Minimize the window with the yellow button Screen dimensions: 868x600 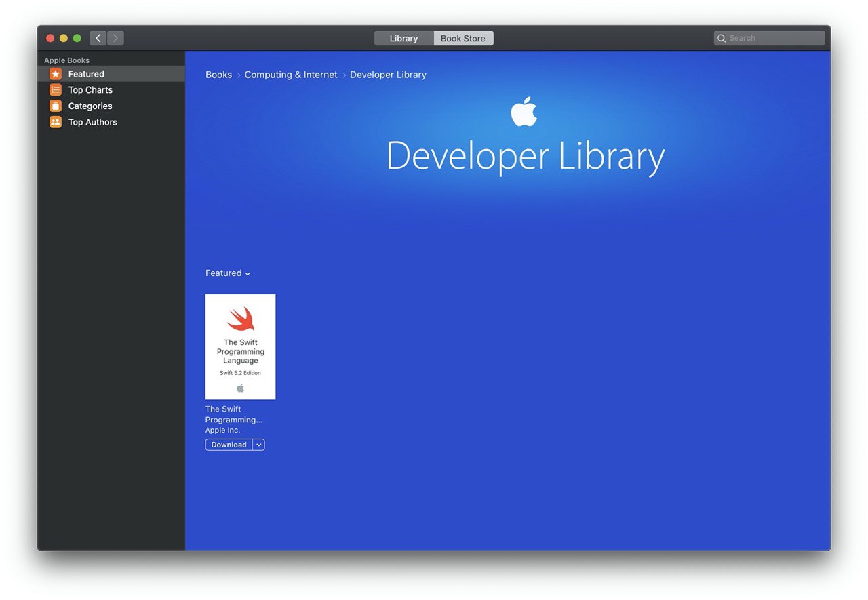(x=64, y=39)
